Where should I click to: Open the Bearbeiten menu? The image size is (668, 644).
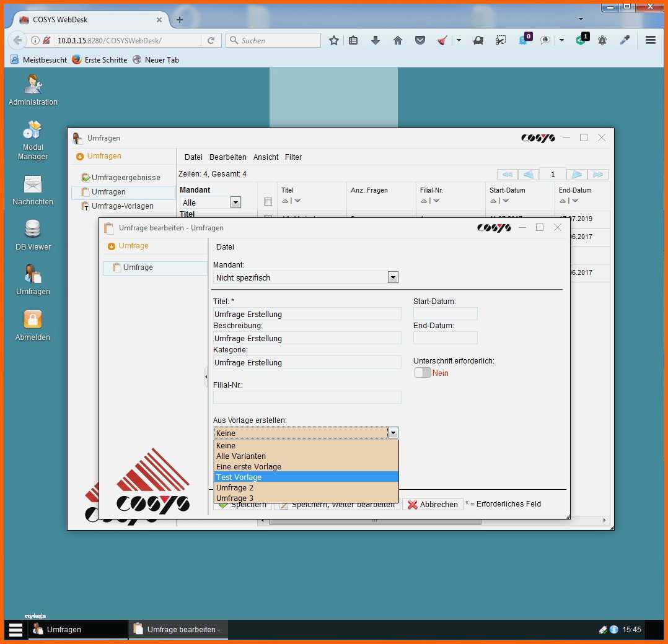click(228, 157)
